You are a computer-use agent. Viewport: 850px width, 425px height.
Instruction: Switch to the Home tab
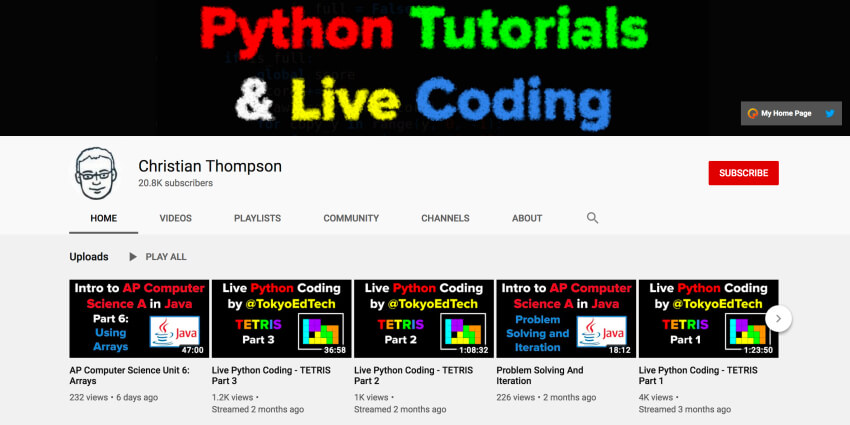pyautogui.click(x=104, y=218)
